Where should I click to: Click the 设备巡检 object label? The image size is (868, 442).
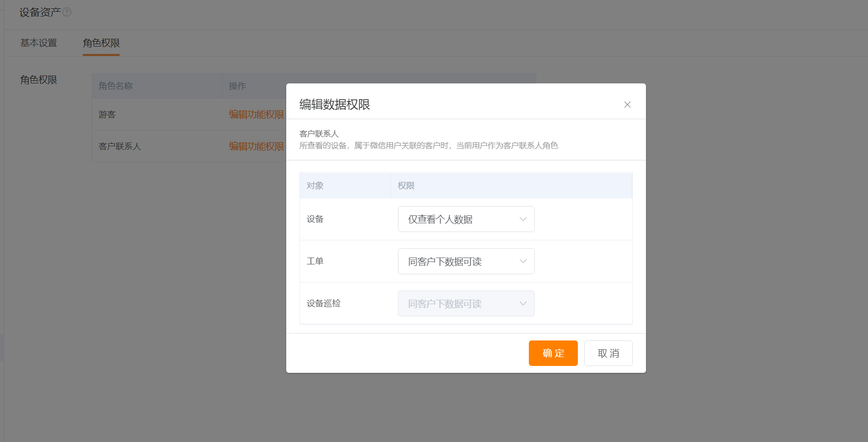[323, 304]
